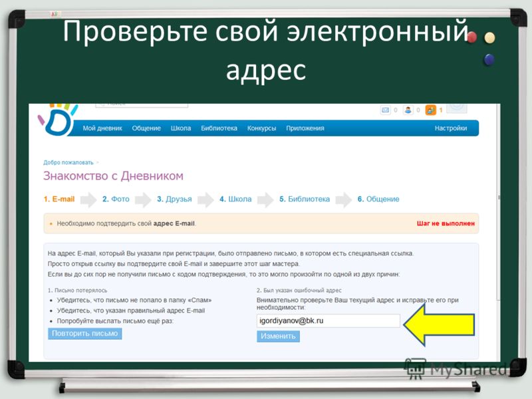
Task: Click the line 'Попробуйте выслать письмо ещё раз'
Action: [115, 321]
